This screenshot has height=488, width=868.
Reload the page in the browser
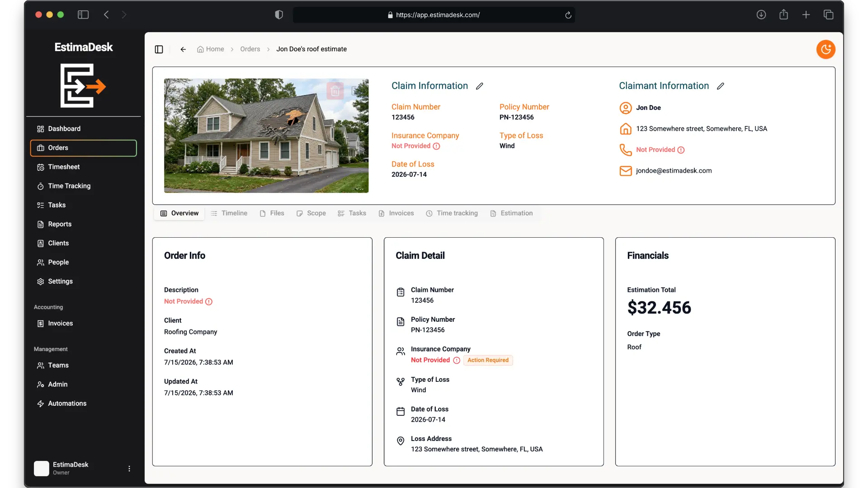click(x=568, y=15)
